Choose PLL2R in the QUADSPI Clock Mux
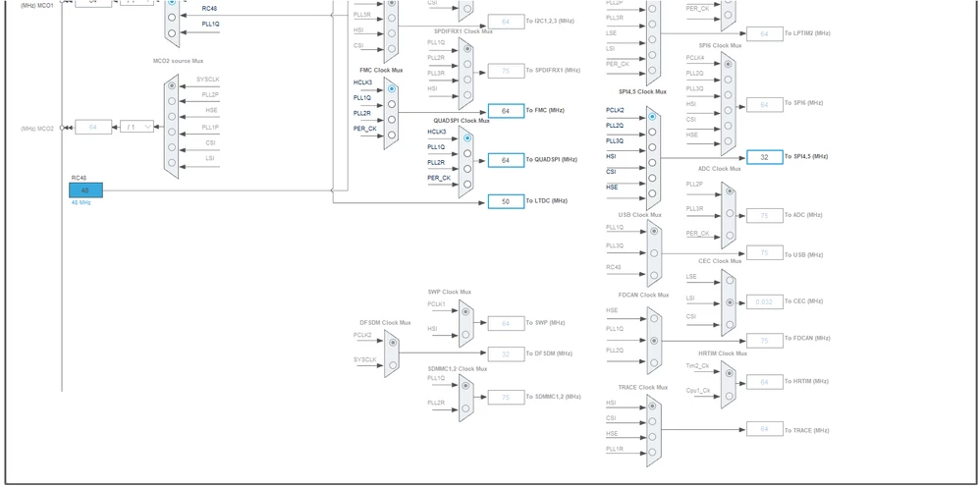The image size is (980, 488). pyautogui.click(x=466, y=169)
